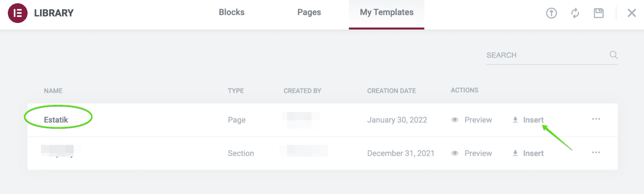Switch to the Blocks tab

[231, 13]
